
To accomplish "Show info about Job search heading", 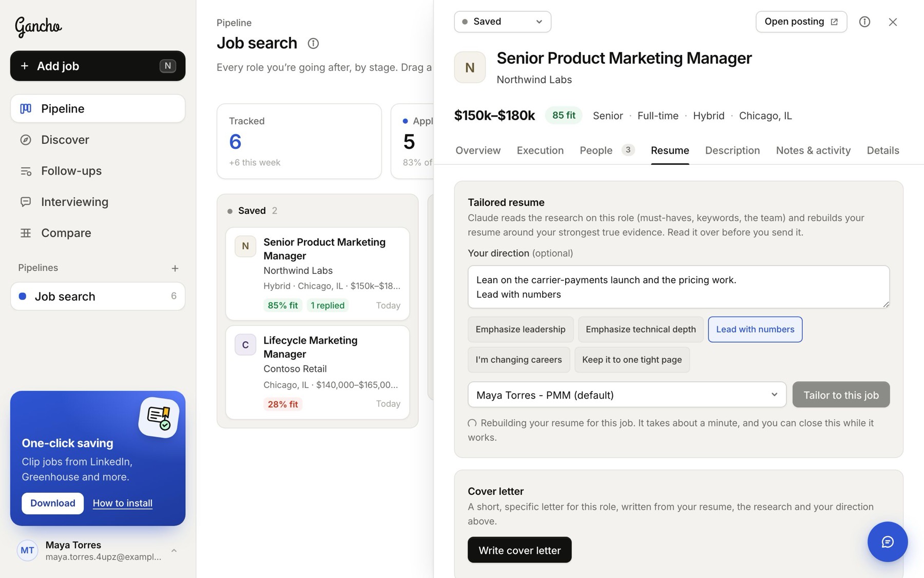I will click(x=313, y=43).
